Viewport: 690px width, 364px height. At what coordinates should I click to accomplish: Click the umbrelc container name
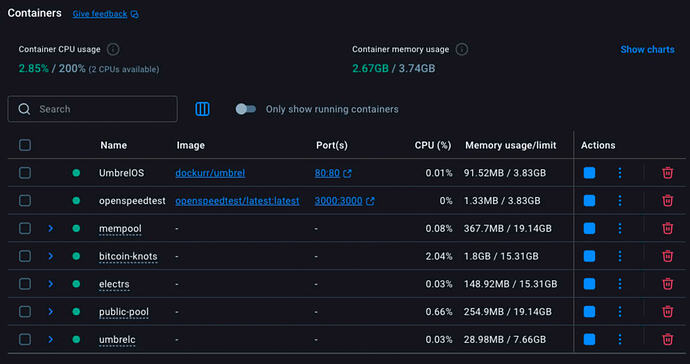[117, 339]
